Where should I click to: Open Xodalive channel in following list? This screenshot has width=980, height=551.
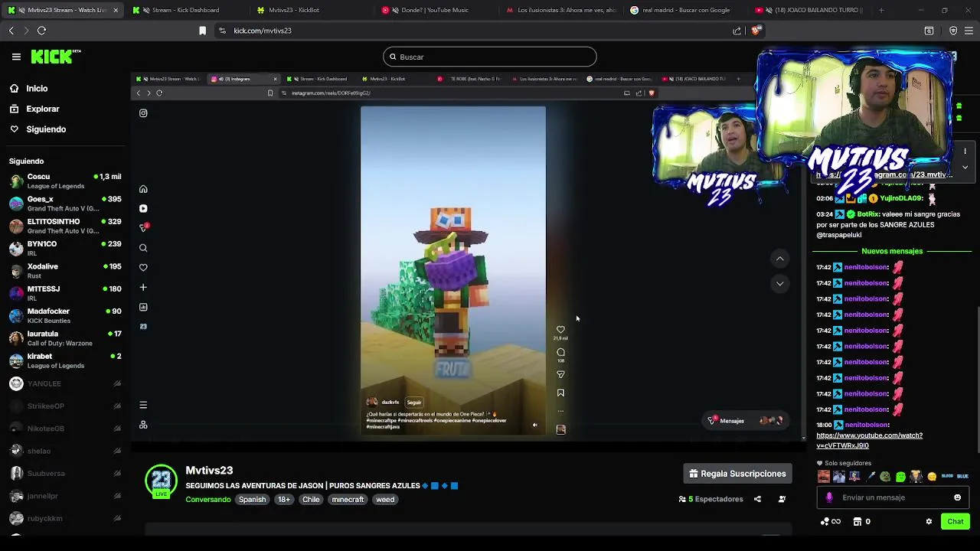[x=65, y=271]
